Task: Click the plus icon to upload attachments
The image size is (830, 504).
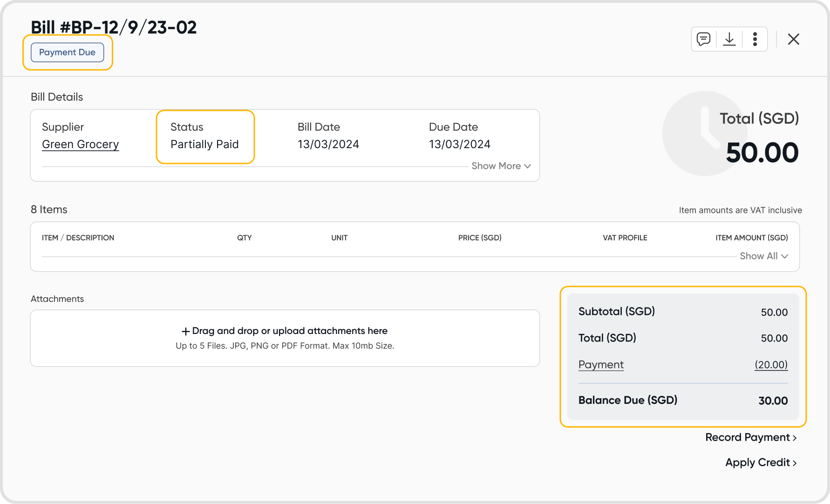Action: click(185, 331)
